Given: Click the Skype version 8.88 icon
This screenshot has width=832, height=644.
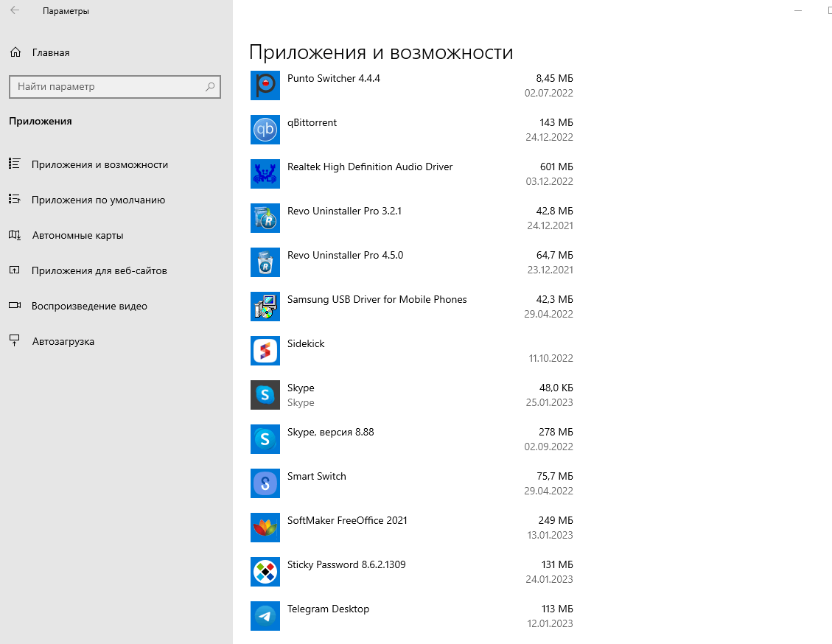Looking at the screenshot, I should pos(265,439).
